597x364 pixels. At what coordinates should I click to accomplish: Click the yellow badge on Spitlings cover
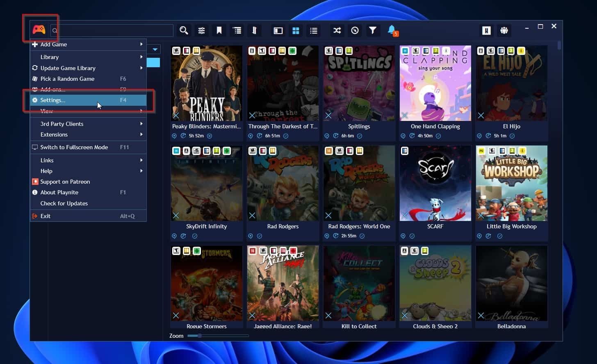click(x=349, y=51)
